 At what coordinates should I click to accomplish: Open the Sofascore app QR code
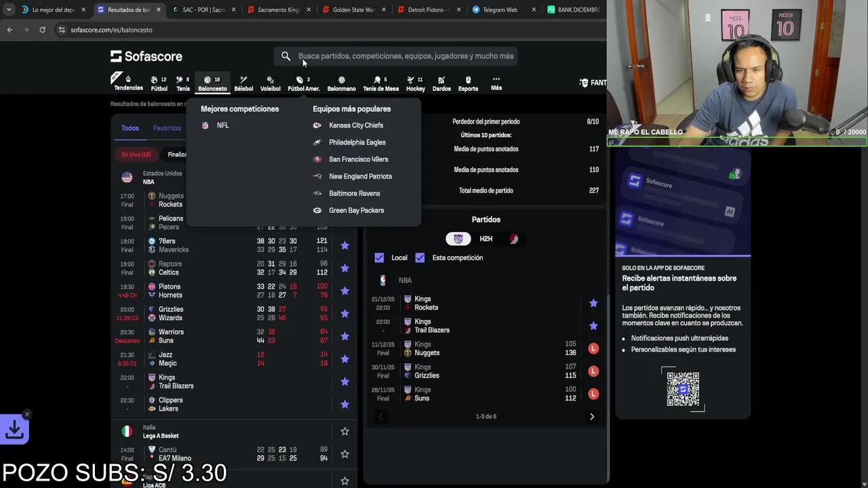(x=683, y=388)
